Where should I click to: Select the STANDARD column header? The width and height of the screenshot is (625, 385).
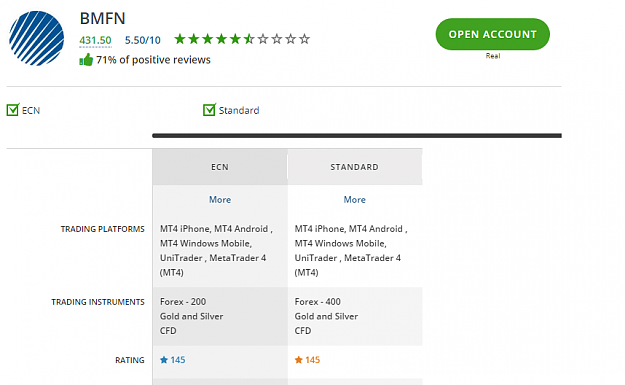[355, 167]
